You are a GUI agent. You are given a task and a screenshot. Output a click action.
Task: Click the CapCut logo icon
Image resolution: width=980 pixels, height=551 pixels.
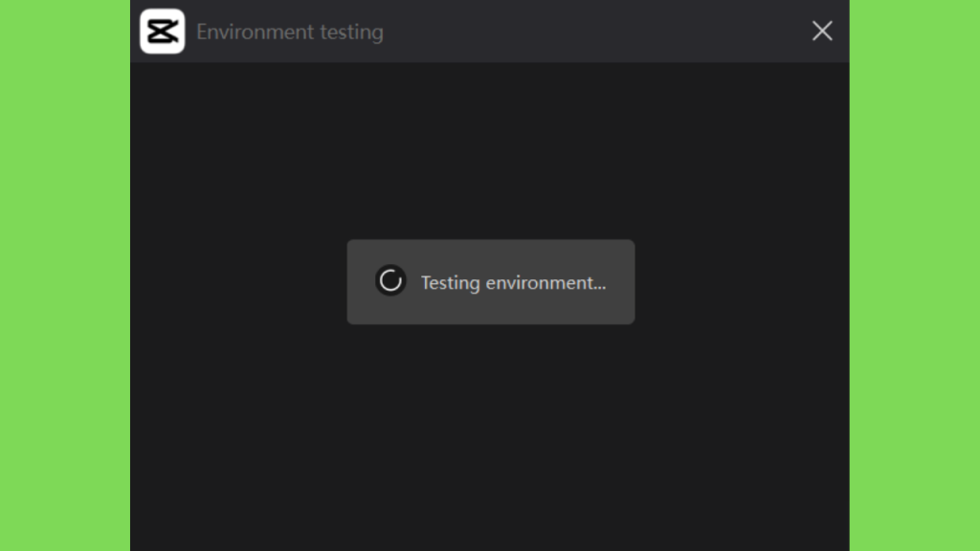pyautogui.click(x=163, y=32)
